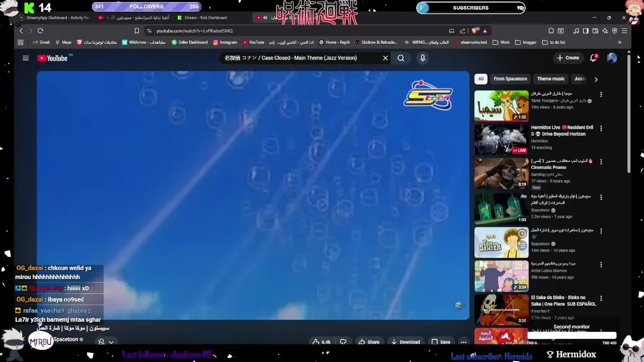Open the steamunlocked bookmark

point(470,42)
